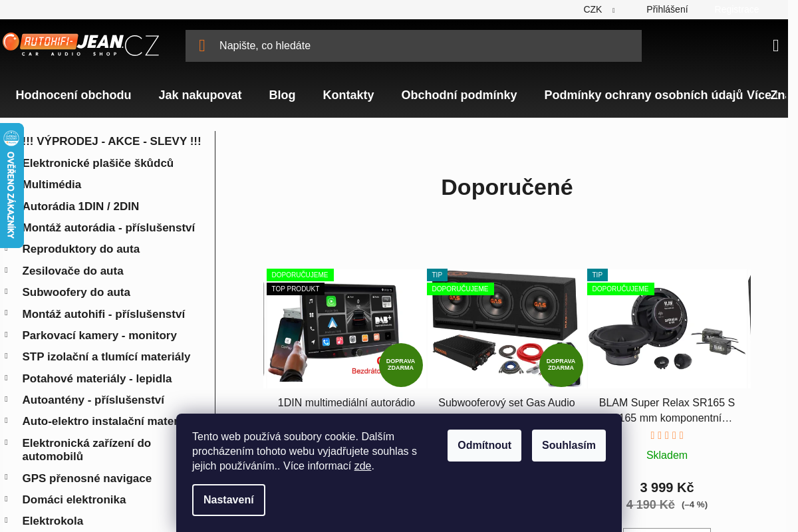This screenshot has width=798, height=532.
Task: Open VÝPRODEJ - AKCE - SLEVY category
Action: click(x=112, y=142)
